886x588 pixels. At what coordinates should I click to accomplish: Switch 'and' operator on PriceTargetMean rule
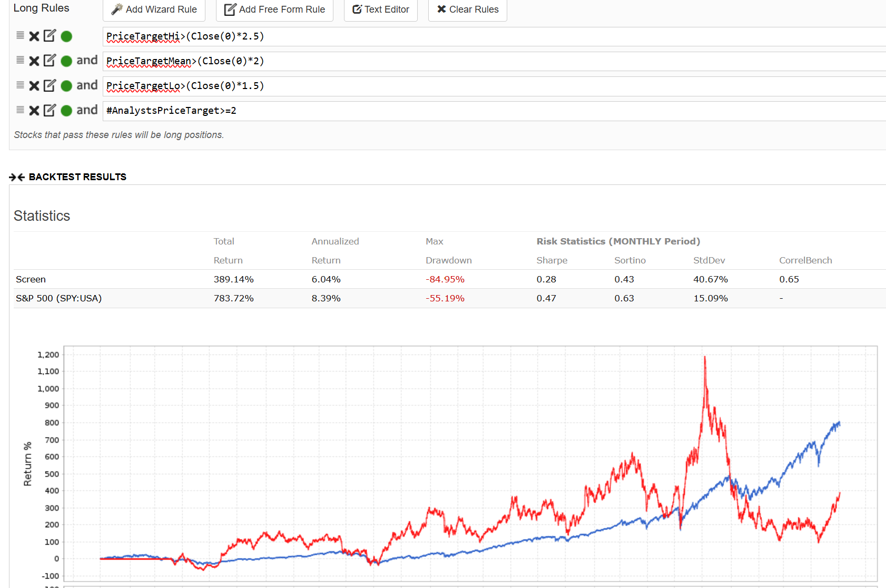pos(87,61)
